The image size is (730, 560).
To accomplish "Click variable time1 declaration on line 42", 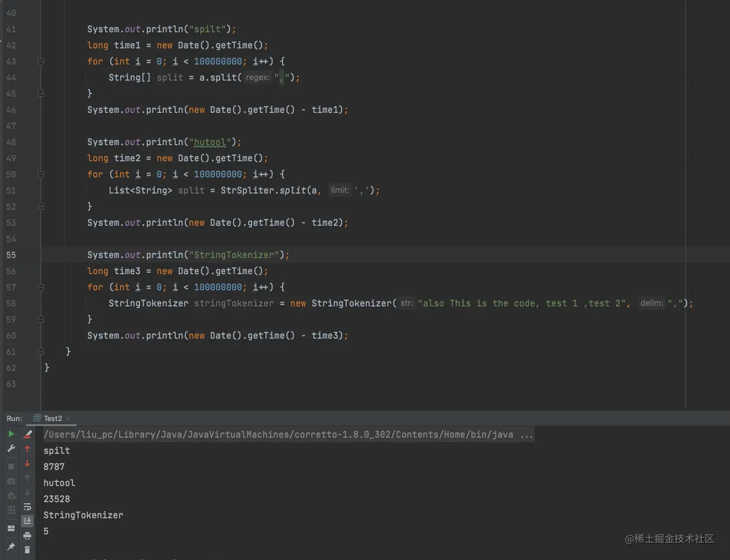I will pyautogui.click(x=127, y=45).
